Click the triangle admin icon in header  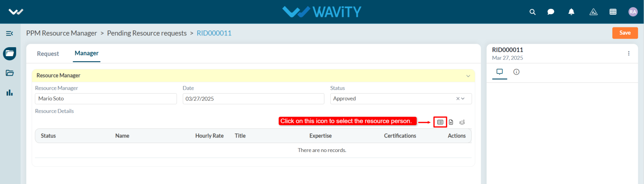click(593, 12)
